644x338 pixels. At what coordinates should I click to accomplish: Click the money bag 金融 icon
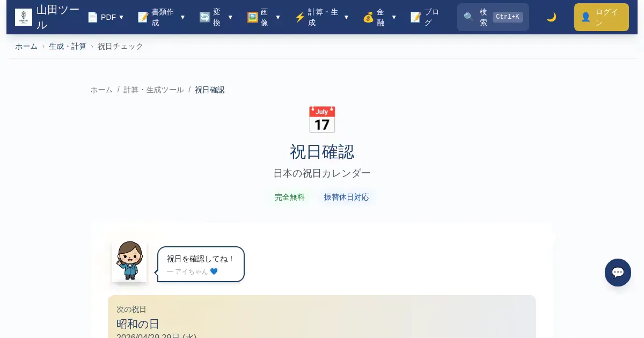click(x=368, y=17)
